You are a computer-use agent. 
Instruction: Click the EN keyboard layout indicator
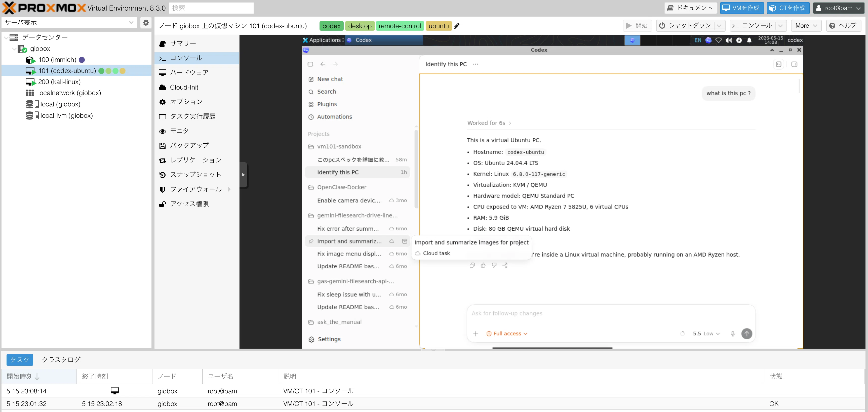click(698, 40)
